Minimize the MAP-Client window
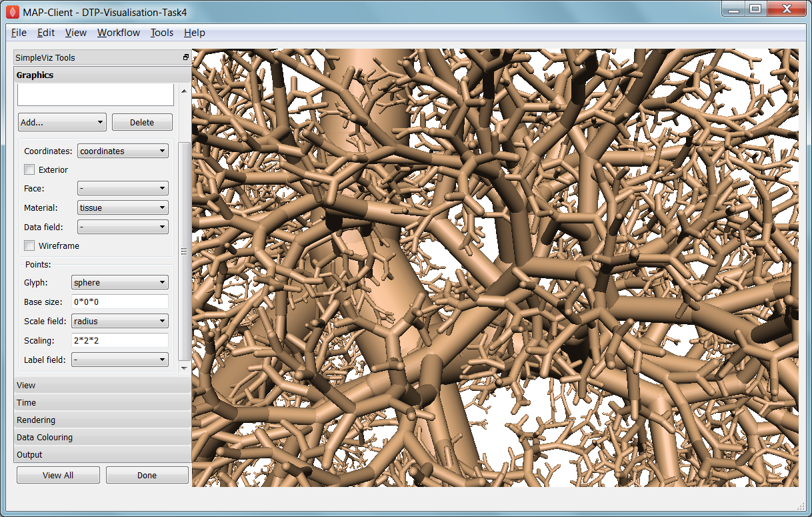This screenshot has height=517, width=812. point(734,9)
